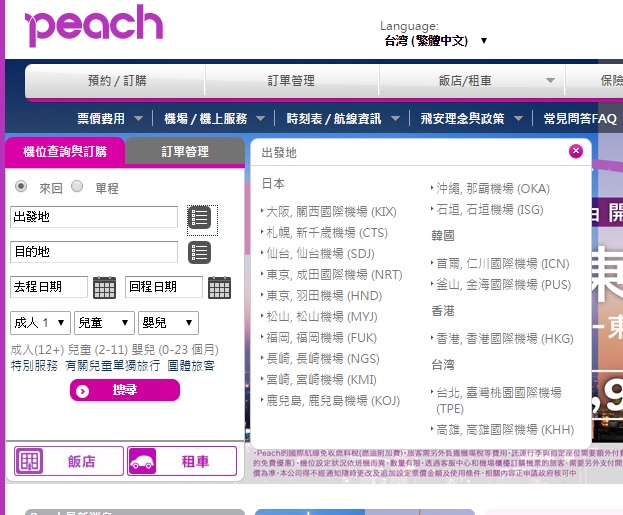Image resolution: width=623 pixels, height=515 pixels.
Task: Select 宮崎, 宮崎機場 (KMI)
Action: pyautogui.click(x=321, y=380)
